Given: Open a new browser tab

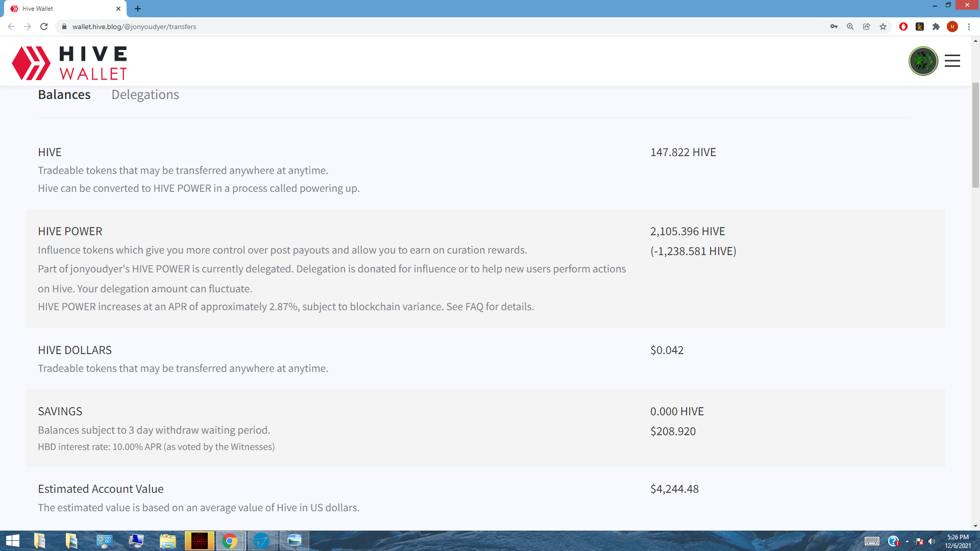Looking at the screenshot, I should tap(138, 9).
